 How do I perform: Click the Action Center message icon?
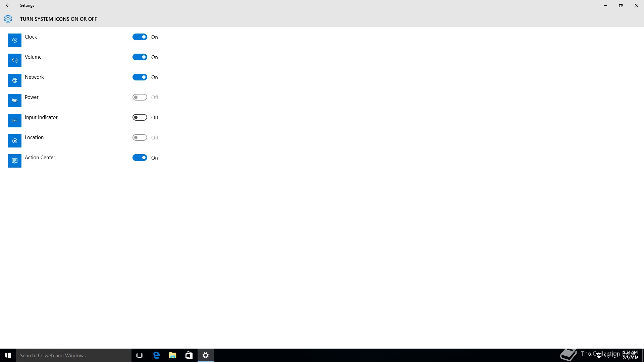(15, 161)
